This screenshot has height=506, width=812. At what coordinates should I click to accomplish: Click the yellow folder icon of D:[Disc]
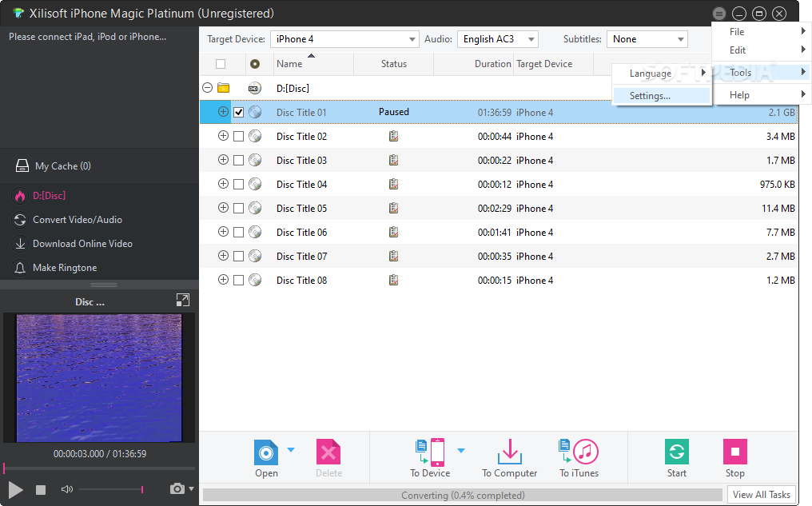(x=223, y=88)
